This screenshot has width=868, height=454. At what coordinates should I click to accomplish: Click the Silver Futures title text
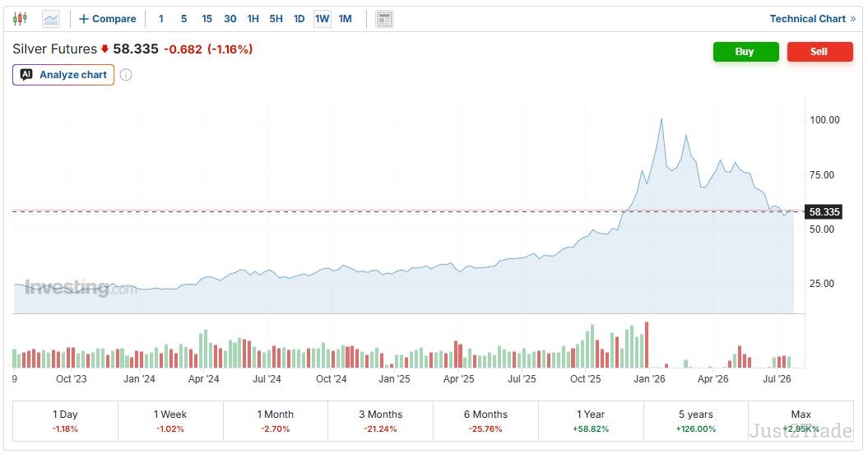(55, 49)
